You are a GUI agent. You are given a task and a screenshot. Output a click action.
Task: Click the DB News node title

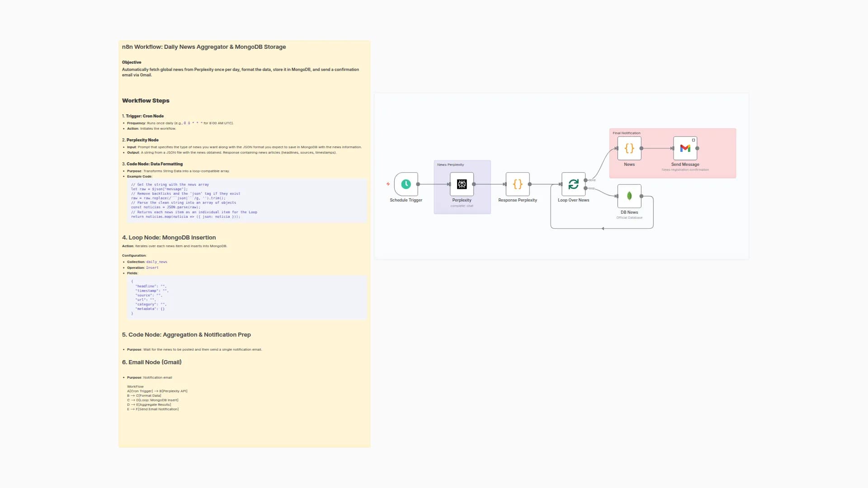tap(629, 212)
